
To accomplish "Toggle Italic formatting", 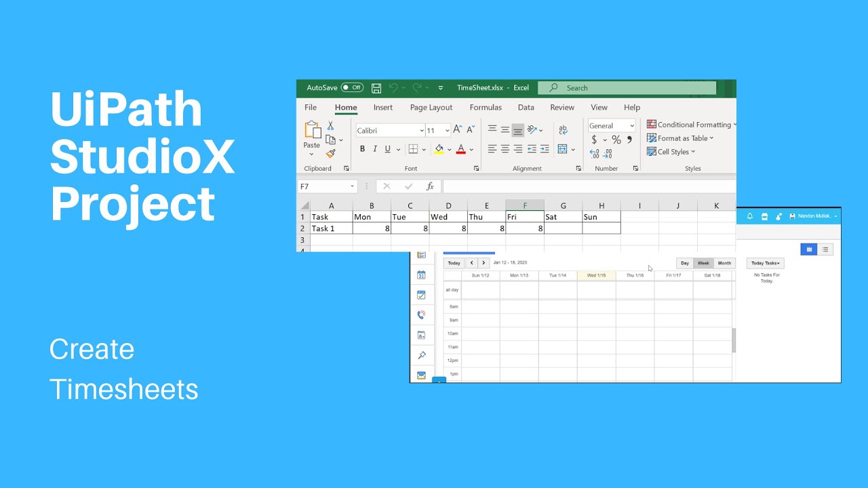I will click(375, 149).
